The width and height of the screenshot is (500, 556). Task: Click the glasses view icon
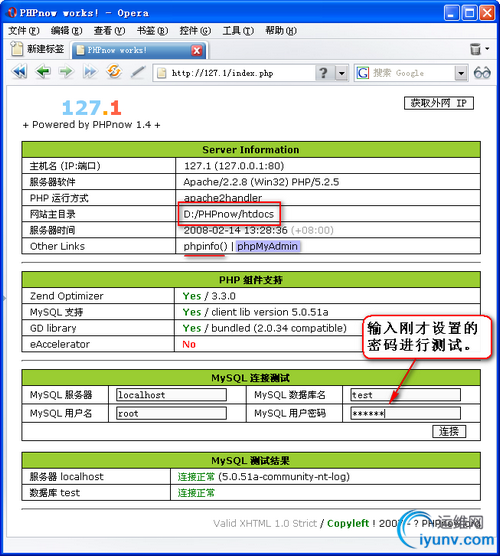coord(482,73)
